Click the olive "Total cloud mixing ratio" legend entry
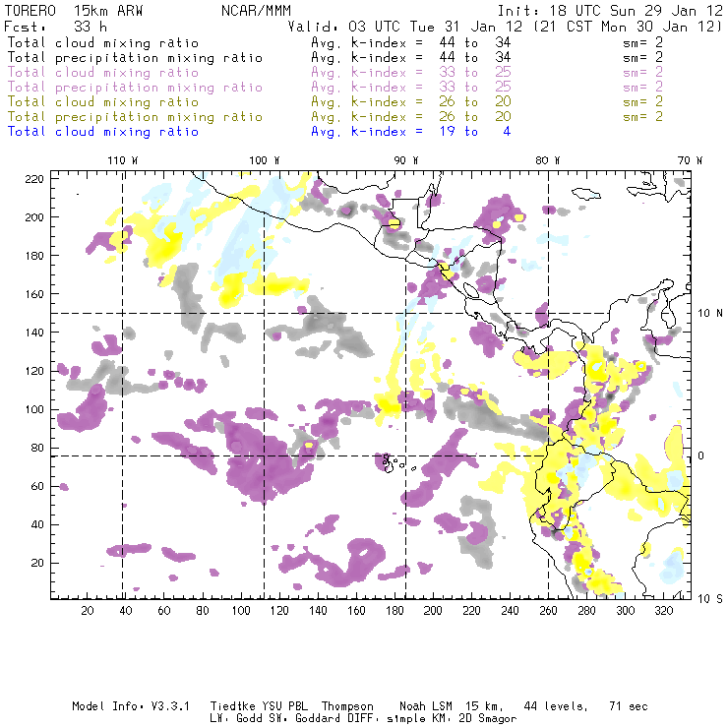The image size is (728, 728). pos(103,101)
